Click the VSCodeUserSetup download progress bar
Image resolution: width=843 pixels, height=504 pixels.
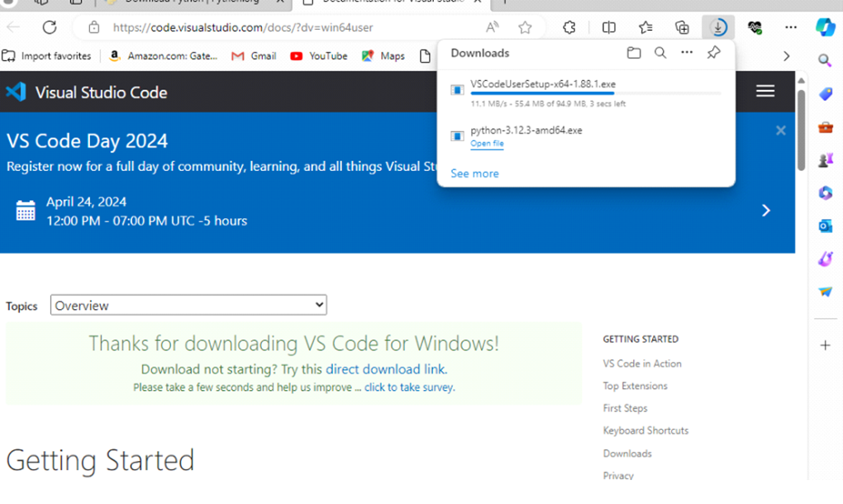[595, 94]
